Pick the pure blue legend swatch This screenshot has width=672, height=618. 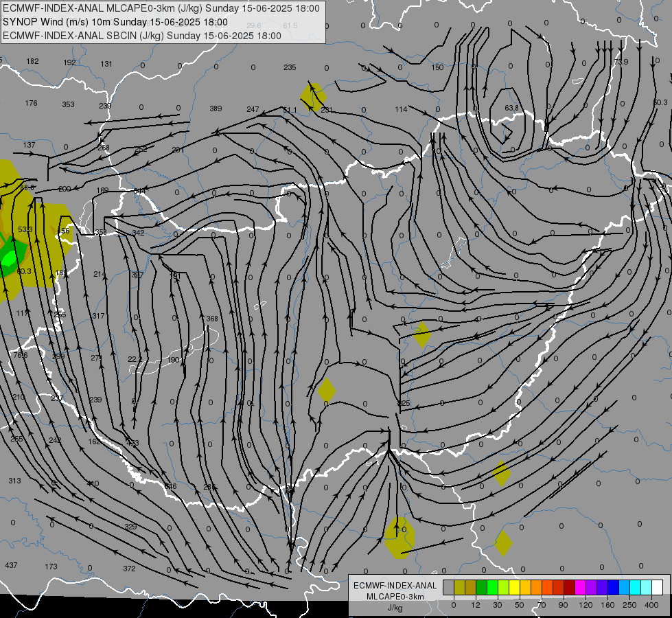click(x=613, y=587)
